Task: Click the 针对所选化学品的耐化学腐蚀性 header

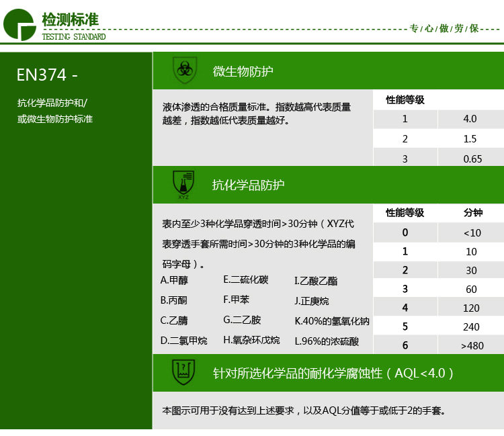Action: point(333,373)
